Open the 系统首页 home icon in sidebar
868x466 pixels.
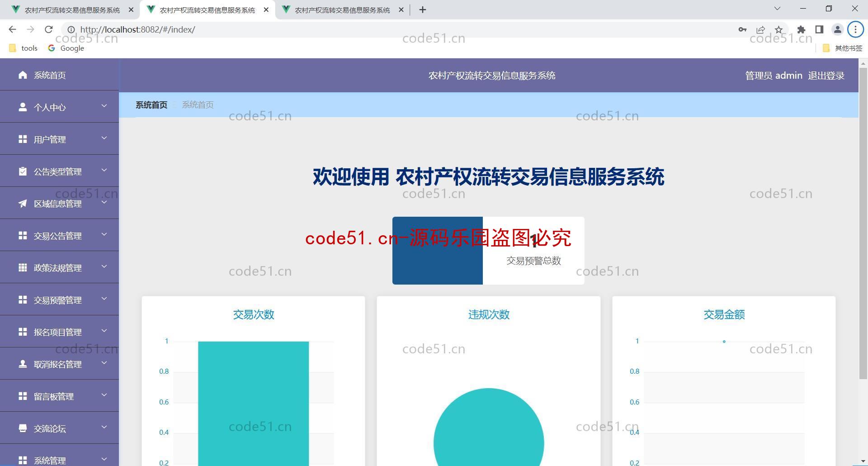pos(23,75)
